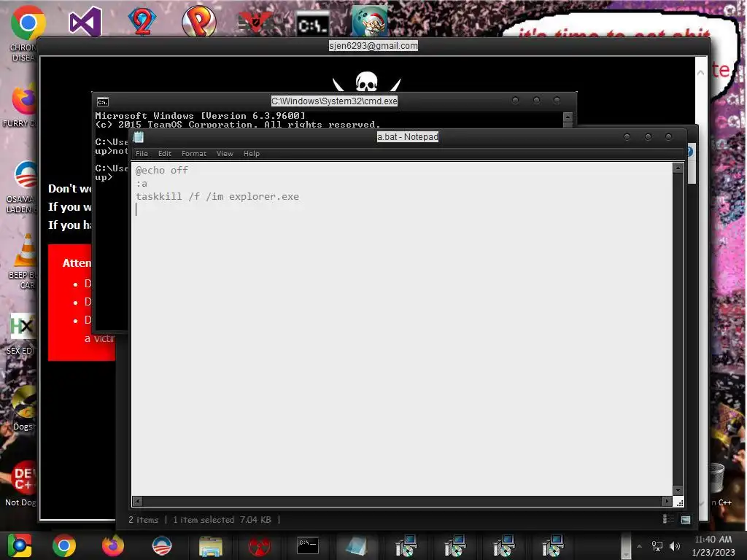The width and height of the screenshot is (747, 560).
Task: Select the first installer icon in taskbar
Action: click(x=406, y=545)
